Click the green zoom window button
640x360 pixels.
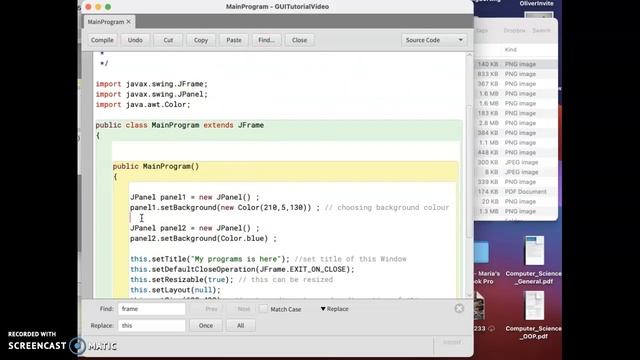tap(108, 7)
